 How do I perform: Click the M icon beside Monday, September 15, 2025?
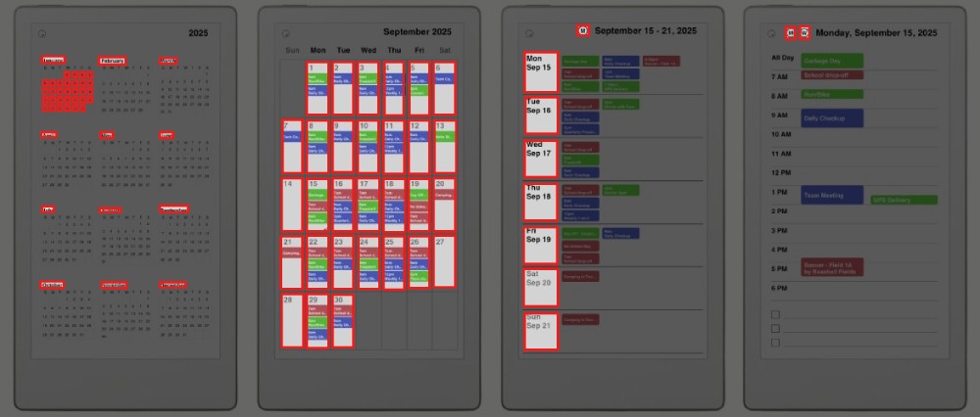coord(792,33)
